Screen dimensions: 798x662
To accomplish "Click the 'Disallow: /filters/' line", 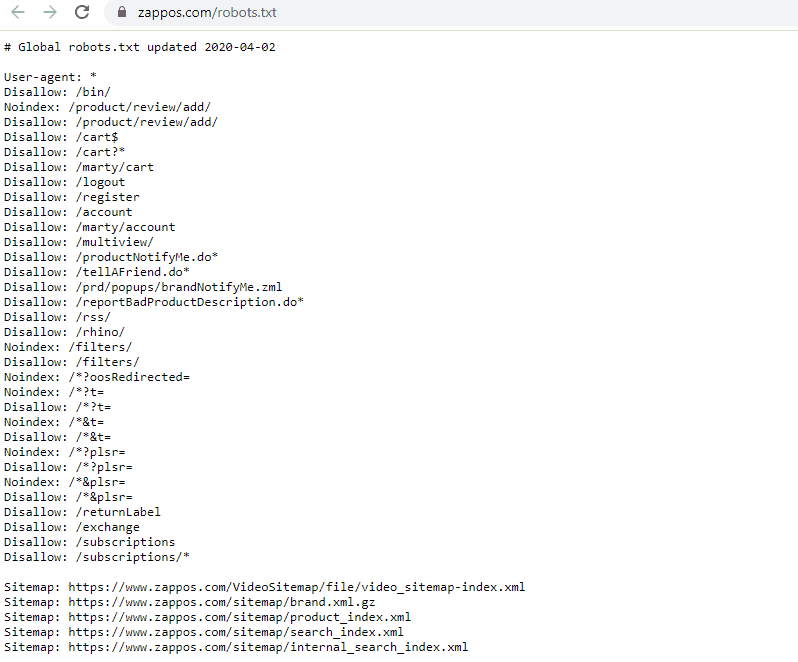I will (x=72, y=362).
